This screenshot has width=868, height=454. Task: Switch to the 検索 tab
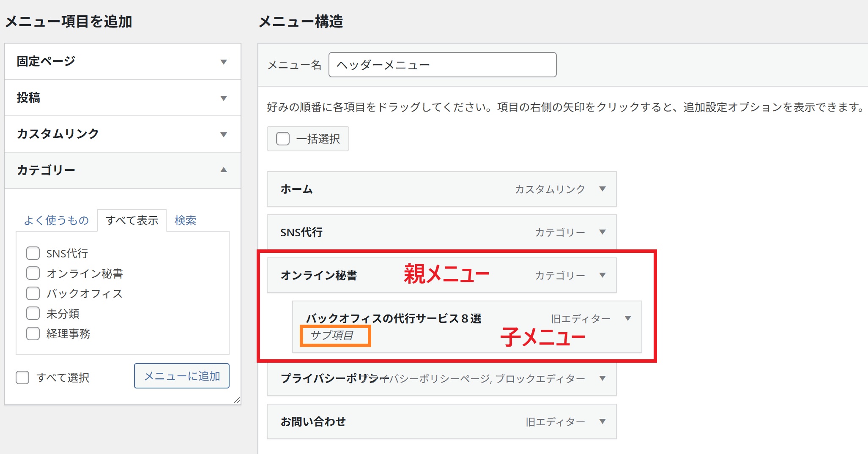point(185,220)
